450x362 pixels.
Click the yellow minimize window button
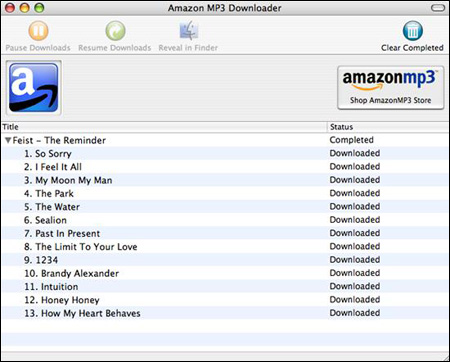[x=25, y=8]
